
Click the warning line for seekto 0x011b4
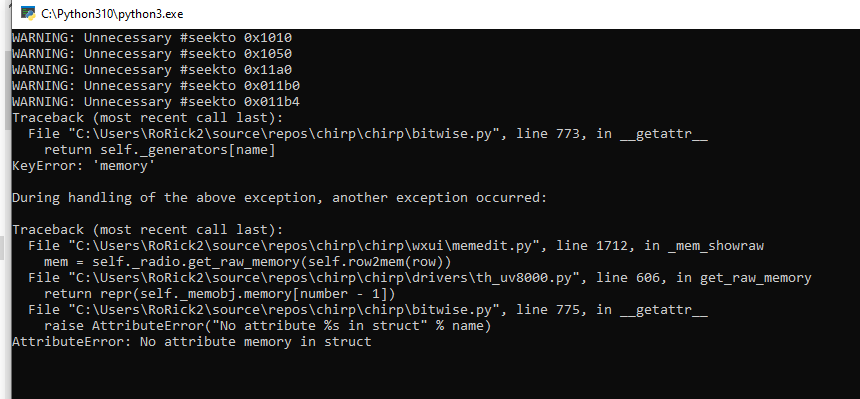156,102
